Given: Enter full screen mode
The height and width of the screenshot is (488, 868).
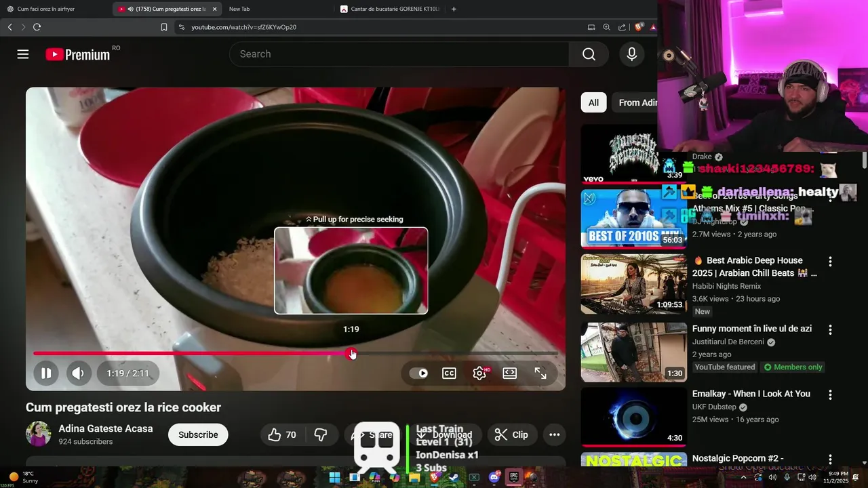Looking at the screenshot, I should point(540,373).
